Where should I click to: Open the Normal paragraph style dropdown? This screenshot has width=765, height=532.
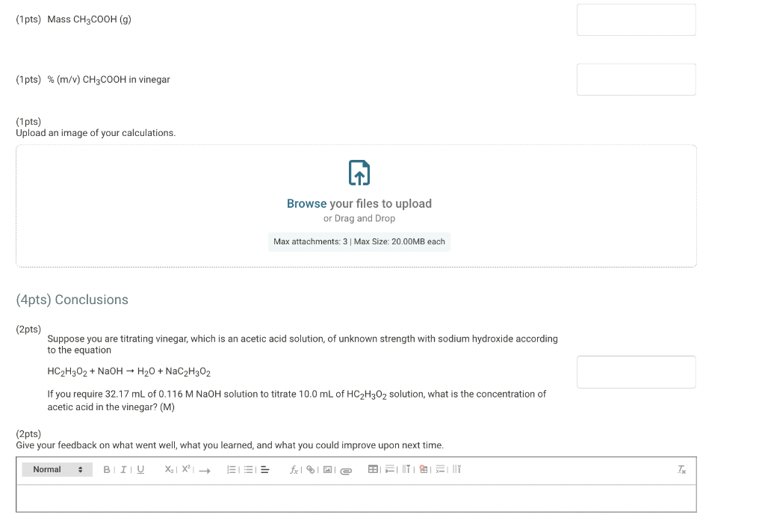57,469
